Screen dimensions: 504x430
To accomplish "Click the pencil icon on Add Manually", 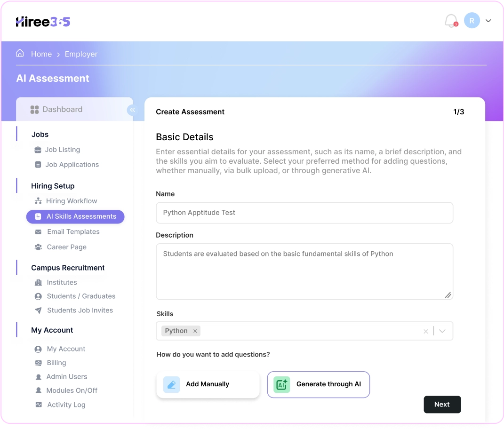I will click(171, 384).
